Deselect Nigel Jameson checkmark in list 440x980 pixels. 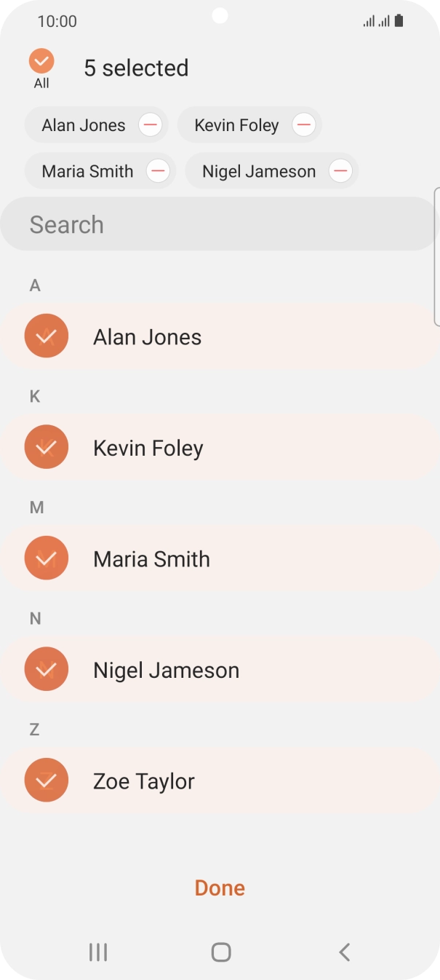tap(47, 670)
